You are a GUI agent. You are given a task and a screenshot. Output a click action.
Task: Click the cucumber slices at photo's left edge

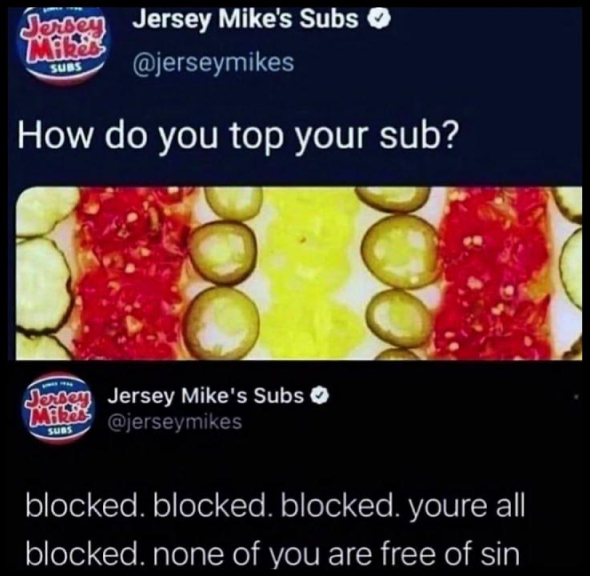[x=45, y=274]
